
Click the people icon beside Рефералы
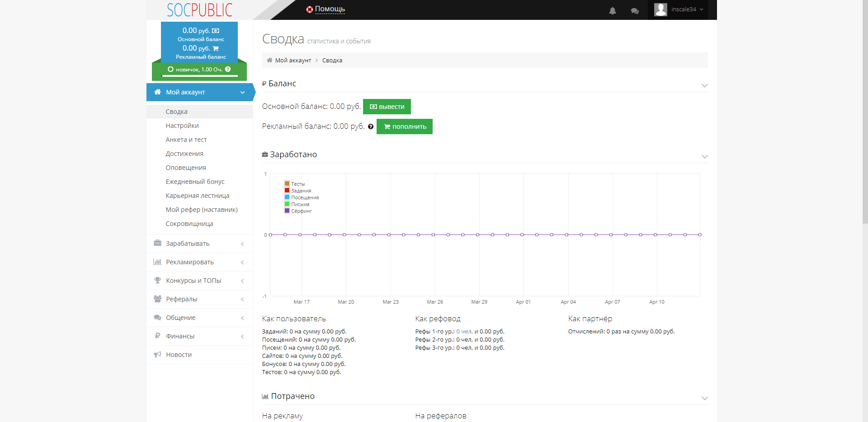point(157,299)
